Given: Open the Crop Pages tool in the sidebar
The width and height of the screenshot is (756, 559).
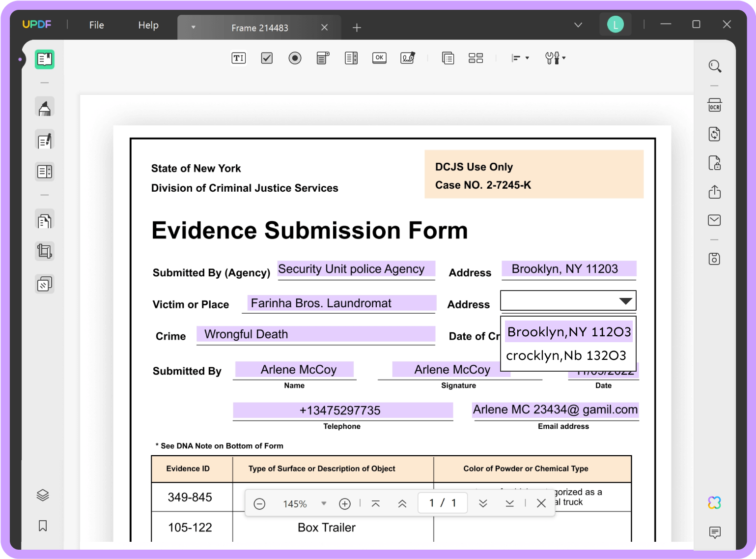Looking at the screenshot, I should pyautogui.click(x=45, y=251).
